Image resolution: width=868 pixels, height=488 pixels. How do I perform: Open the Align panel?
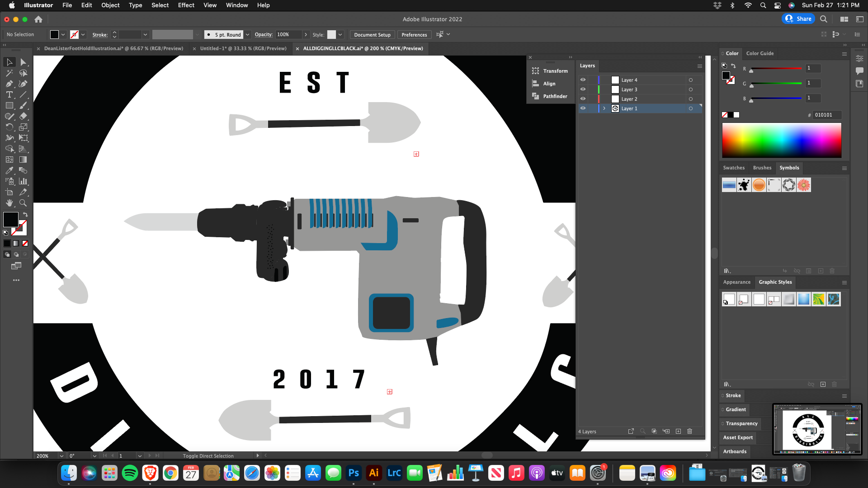[x=544, y=84]
